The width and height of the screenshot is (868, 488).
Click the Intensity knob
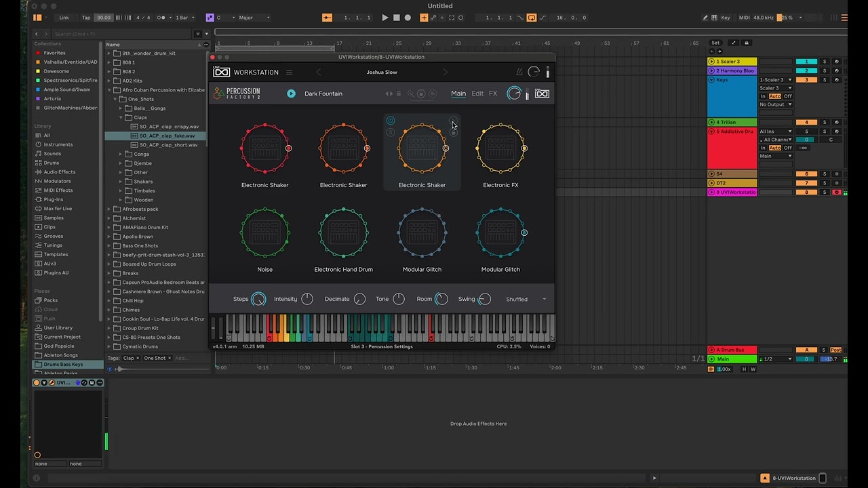[x=307, y=299]
